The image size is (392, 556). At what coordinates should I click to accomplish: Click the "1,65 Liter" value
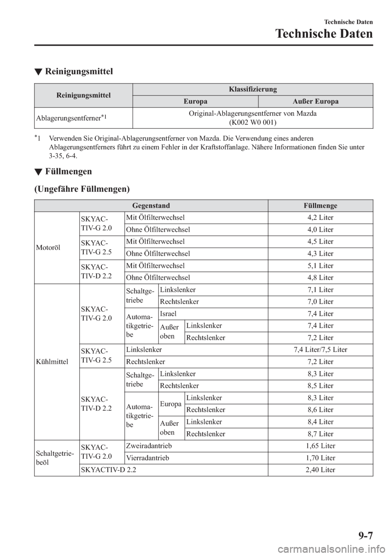[321, 446]
